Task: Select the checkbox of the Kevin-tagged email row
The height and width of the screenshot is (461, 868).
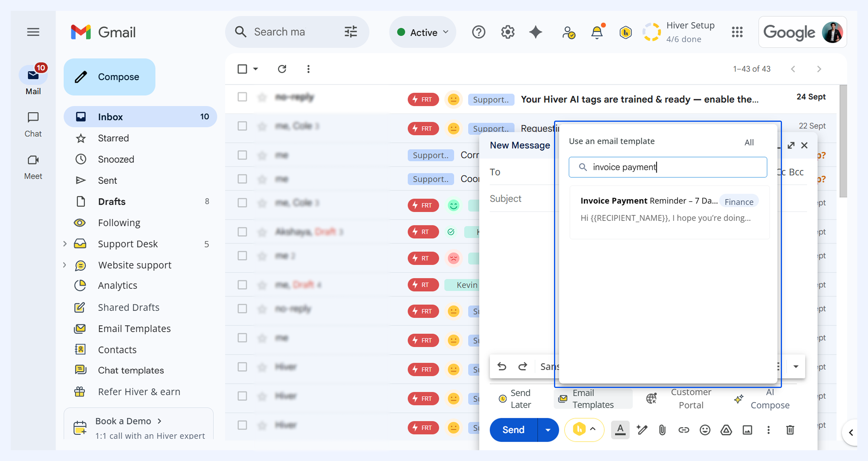Action: (x=242, y=285)
